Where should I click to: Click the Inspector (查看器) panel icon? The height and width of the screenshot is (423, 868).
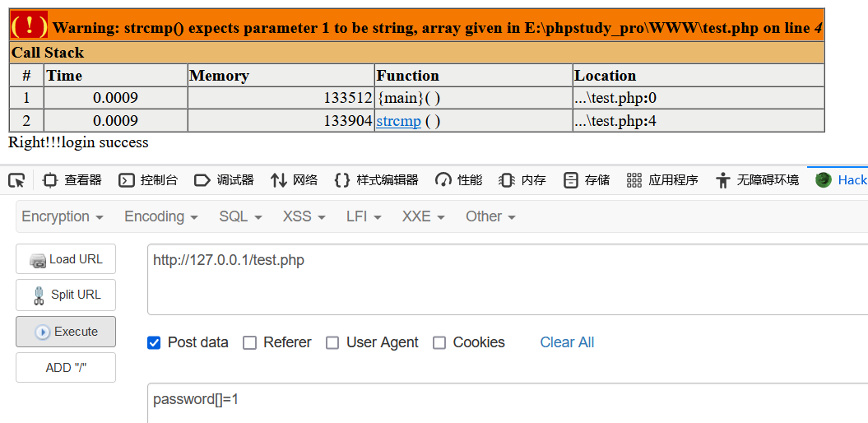click(x=50, y=180)
